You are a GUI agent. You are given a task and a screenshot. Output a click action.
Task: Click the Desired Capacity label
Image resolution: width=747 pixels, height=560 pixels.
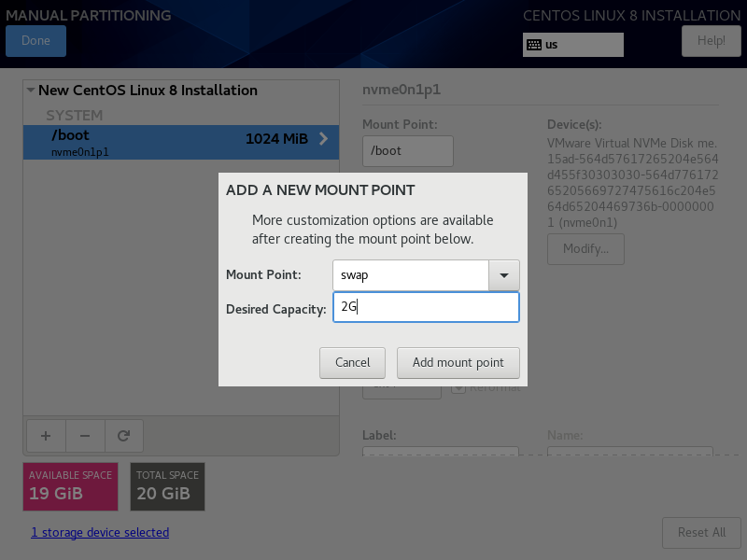[275, 309]
